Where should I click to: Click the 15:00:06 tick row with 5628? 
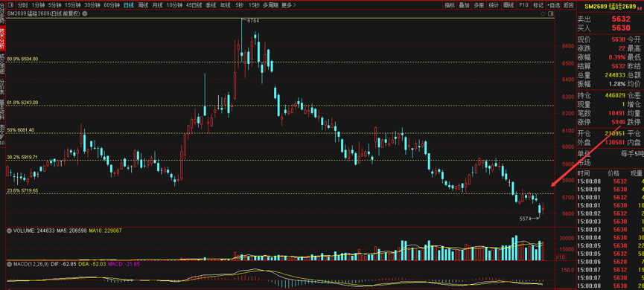pyautogui.click(x=610, y=261)
